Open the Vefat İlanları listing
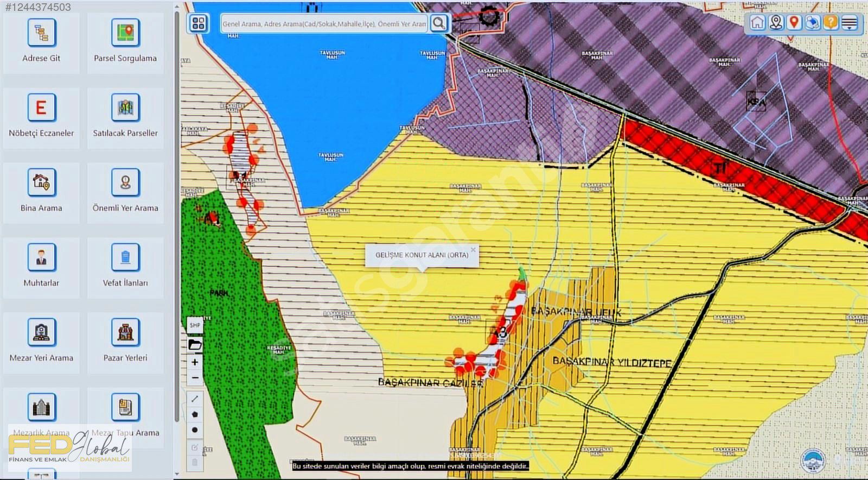 coord(125,258)
